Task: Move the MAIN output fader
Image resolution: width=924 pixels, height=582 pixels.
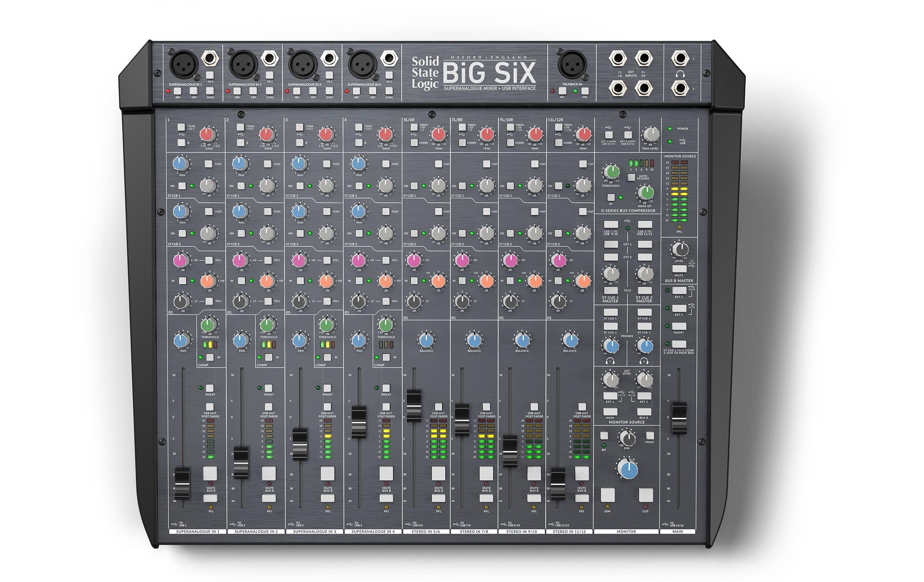Action: [679, 418]
